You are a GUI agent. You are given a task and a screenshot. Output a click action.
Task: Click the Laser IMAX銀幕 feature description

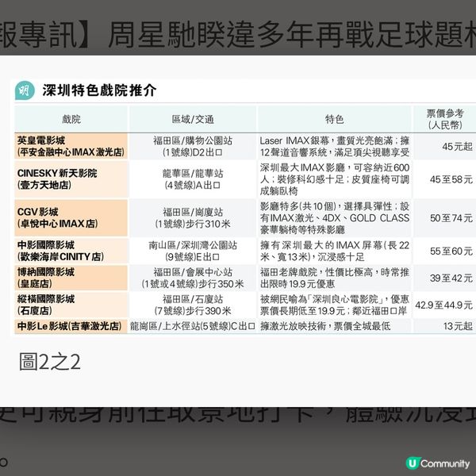tap(334, 146)
